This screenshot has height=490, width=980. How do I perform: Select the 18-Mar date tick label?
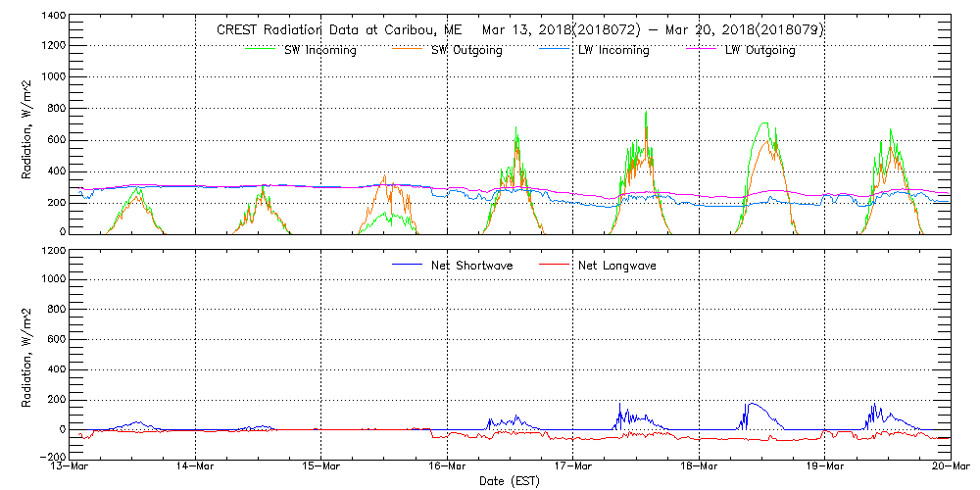[699, 467]
